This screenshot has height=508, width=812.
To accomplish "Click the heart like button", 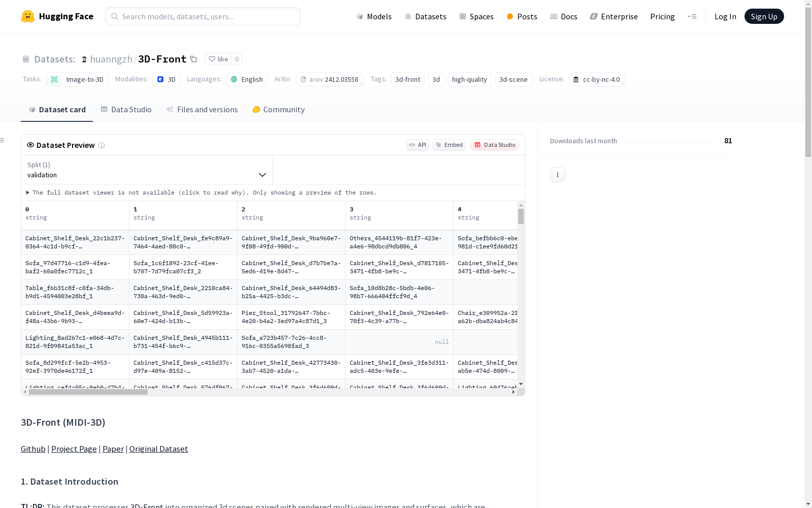I will click(218, 59).
